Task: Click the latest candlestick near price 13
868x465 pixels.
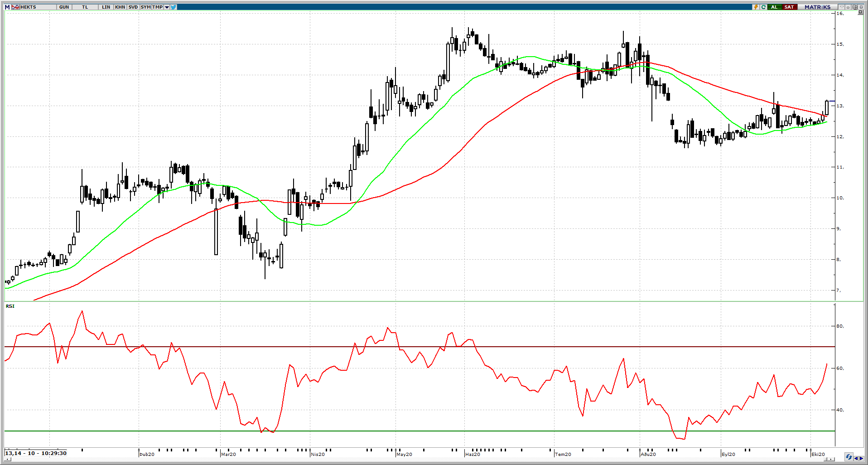Action: 827,108
